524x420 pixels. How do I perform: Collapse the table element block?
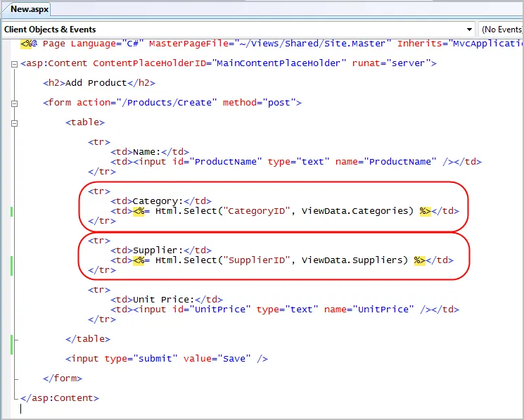(x=14, y=123)
